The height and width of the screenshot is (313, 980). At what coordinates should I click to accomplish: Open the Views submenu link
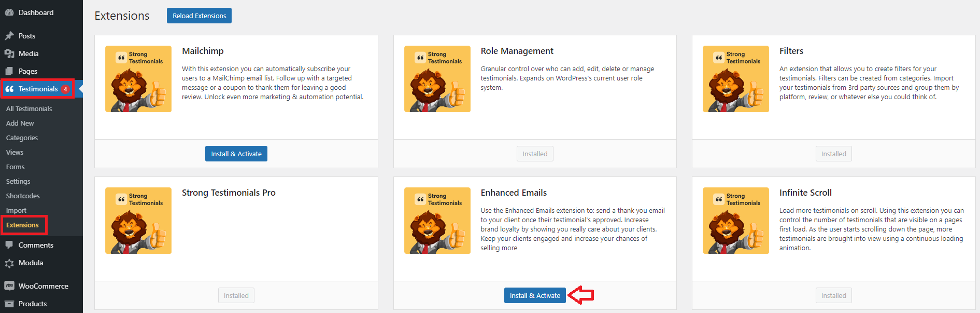coord(15,152)
